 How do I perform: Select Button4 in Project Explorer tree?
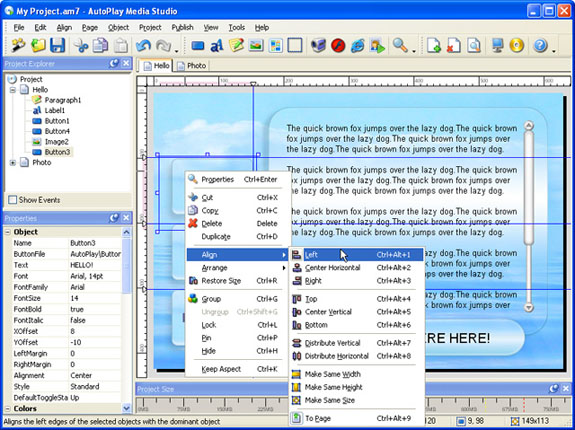coord(57,131)
